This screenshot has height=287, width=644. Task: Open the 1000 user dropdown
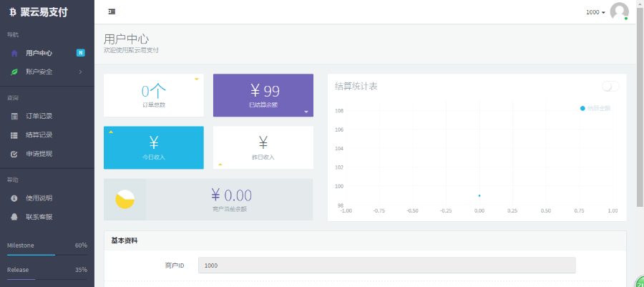click(595, 12)
